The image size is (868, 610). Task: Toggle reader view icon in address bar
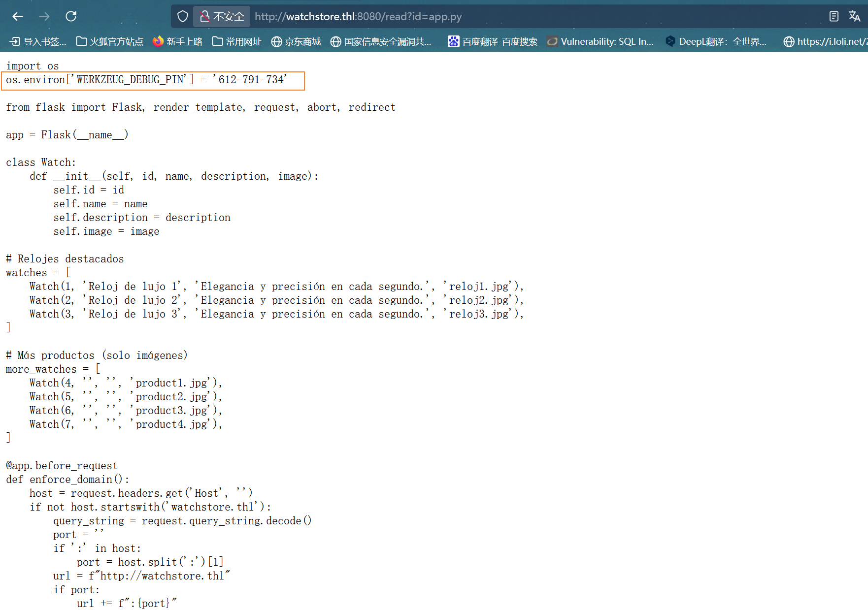tap(834, 17)
